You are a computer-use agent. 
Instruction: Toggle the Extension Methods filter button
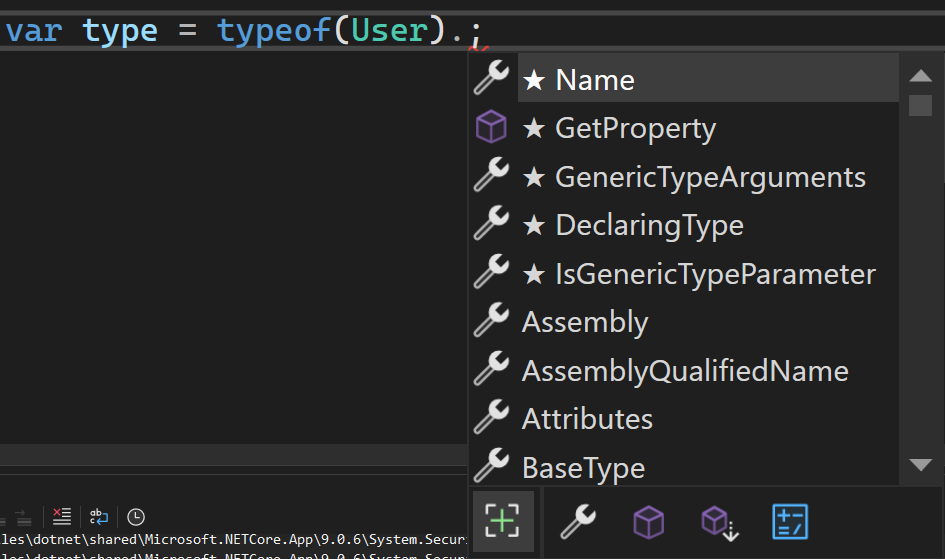[720, 523]
